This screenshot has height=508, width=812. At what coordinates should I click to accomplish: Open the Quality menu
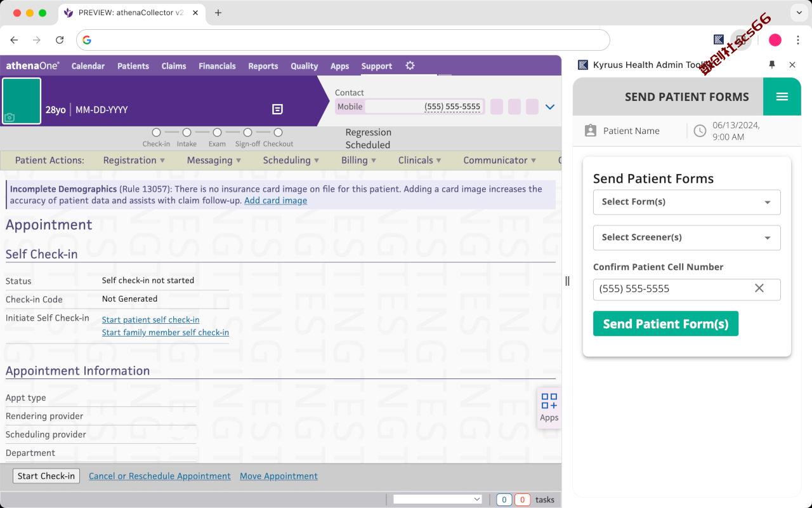pos(304,66)
